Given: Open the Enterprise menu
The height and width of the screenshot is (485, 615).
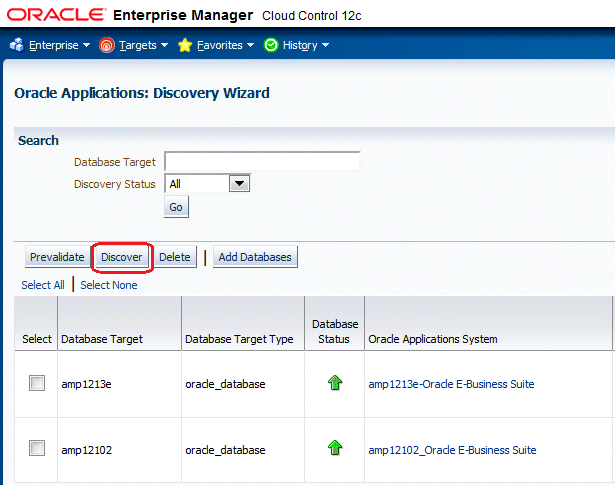Looking at the screenshot, I should pyautogui.click(x=54, y=45).
